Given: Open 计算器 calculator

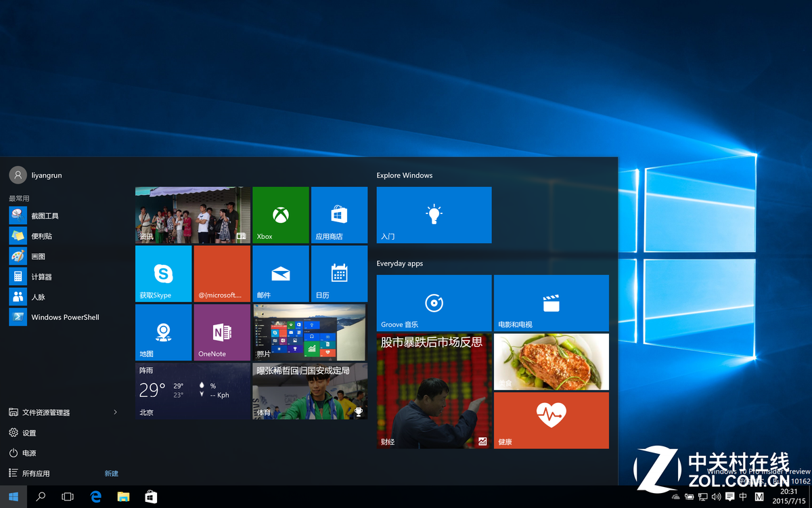Looking at the screenshot, I should click(64, 276).
